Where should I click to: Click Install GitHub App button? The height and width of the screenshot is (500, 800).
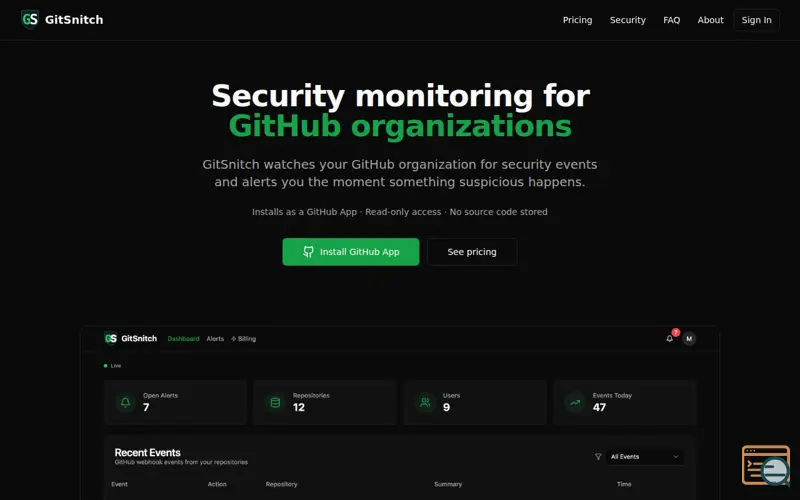[351, 252]
